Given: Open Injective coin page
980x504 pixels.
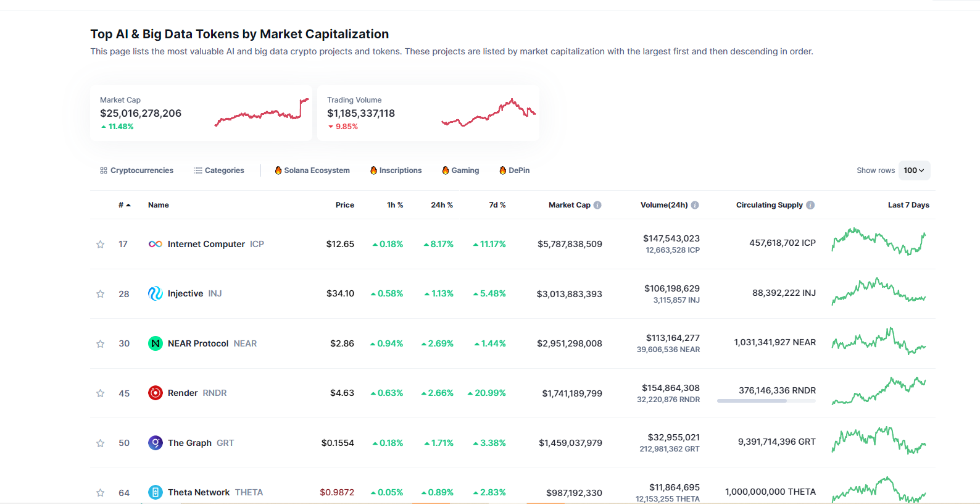Looking at the screenshot, I should click(185, 293).
